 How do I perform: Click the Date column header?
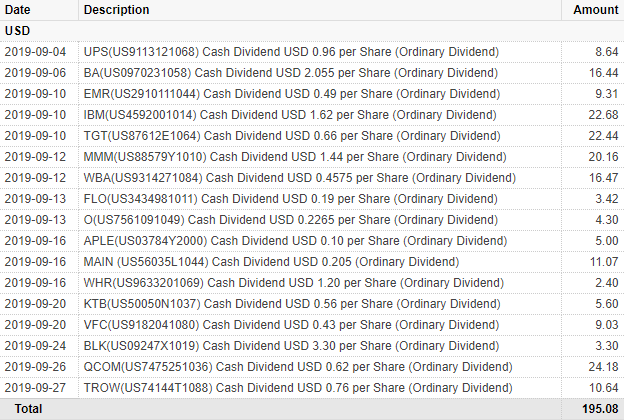18,10
